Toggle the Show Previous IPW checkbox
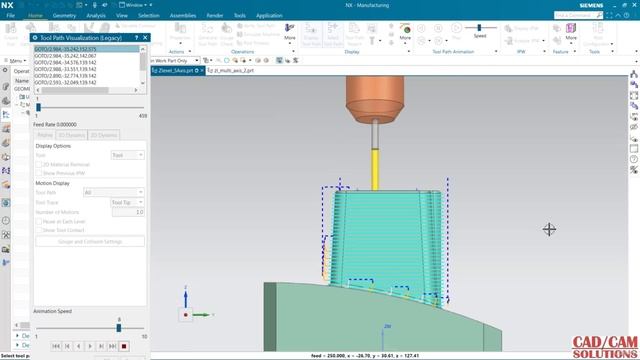640x360 pixels. tap(39, 173)
